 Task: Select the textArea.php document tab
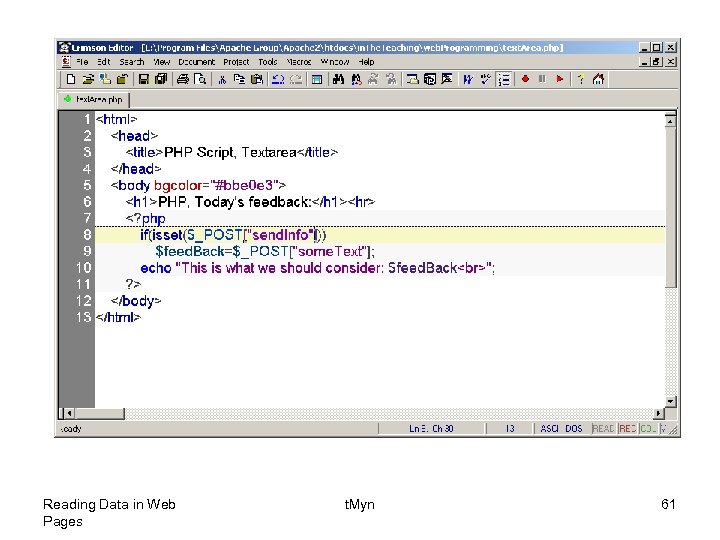point(94,99)
